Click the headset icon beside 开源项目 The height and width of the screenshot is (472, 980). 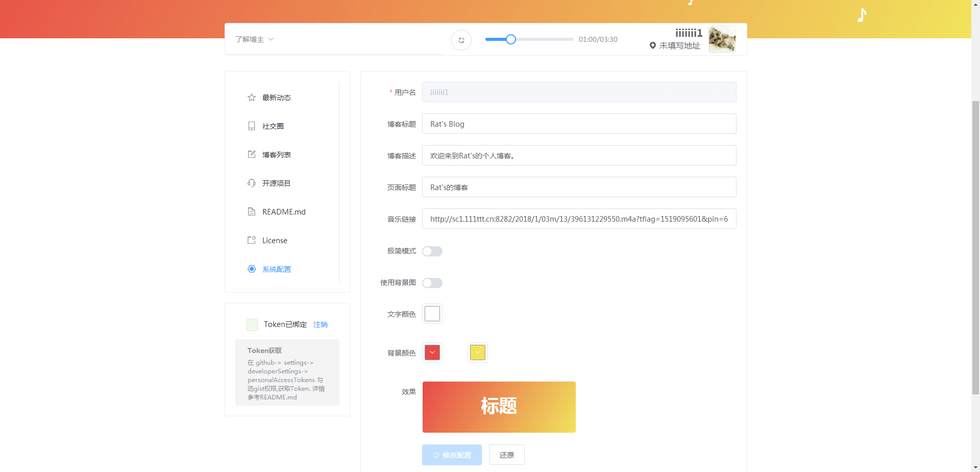click(252, 183)
